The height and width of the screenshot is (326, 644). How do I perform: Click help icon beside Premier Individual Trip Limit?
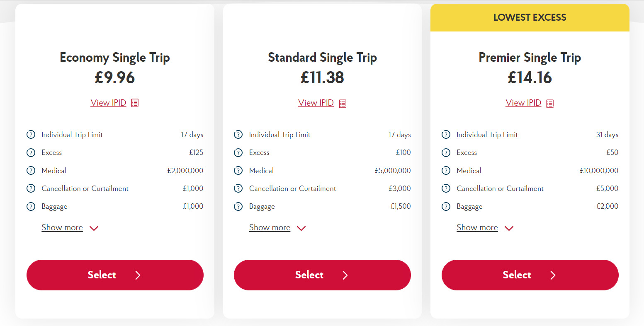coord(446,135)
